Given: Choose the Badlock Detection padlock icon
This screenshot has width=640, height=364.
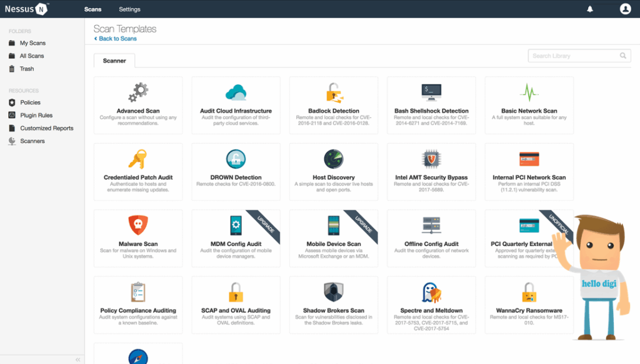Looking at the screenshot, I should 334,92.
